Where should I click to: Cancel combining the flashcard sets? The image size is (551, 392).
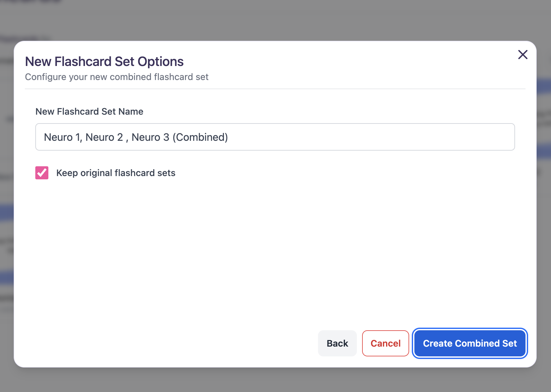coord(386,343)
